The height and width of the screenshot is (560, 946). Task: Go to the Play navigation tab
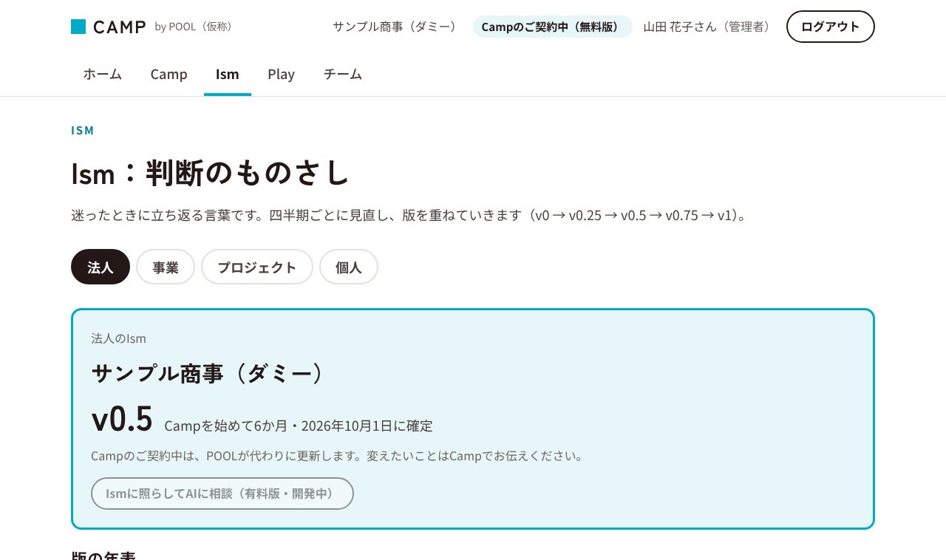(x=282, y=74)
